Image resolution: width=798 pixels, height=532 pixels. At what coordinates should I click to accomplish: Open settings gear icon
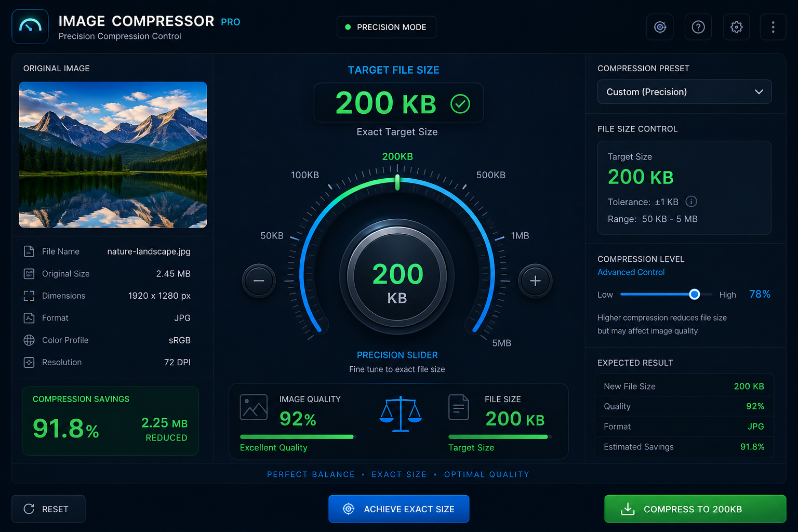pyautogui.click(x=737, y=27)
